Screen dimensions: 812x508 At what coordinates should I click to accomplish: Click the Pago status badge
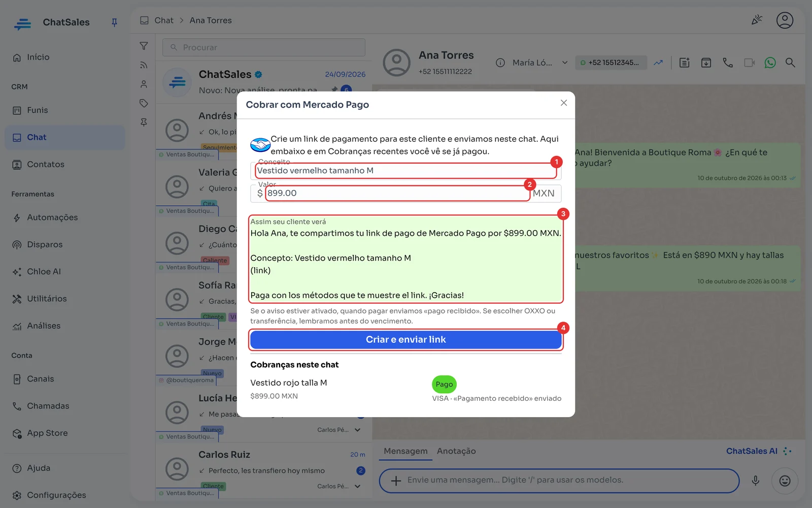click(x=444, y=385)
